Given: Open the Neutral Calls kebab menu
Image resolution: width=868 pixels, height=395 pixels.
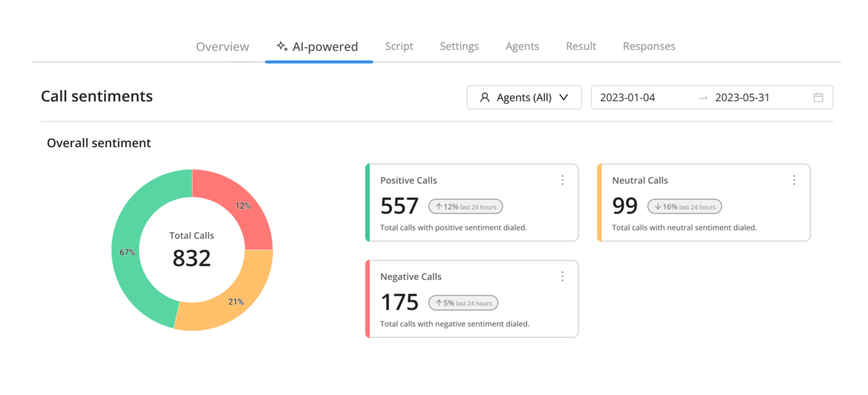Looking at the screenshot, I should tap(794, 180).
